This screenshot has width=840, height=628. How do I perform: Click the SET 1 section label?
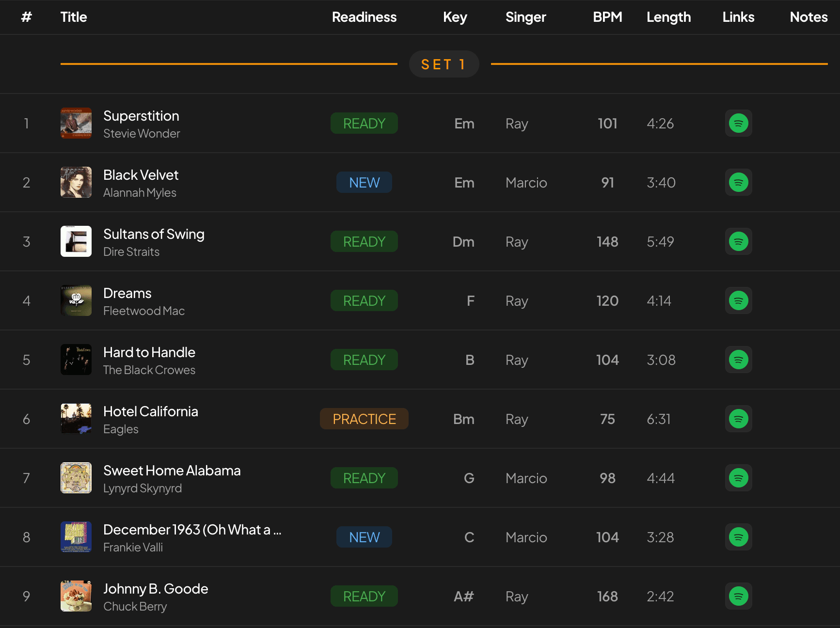coord(444,64)
